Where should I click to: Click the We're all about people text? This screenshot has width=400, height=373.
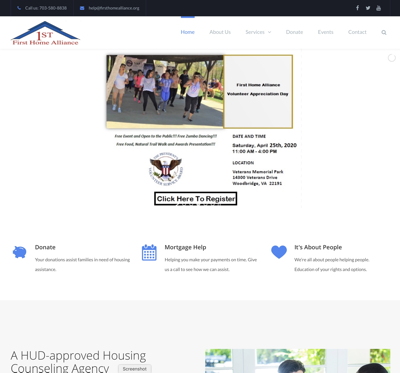(332, 264)
